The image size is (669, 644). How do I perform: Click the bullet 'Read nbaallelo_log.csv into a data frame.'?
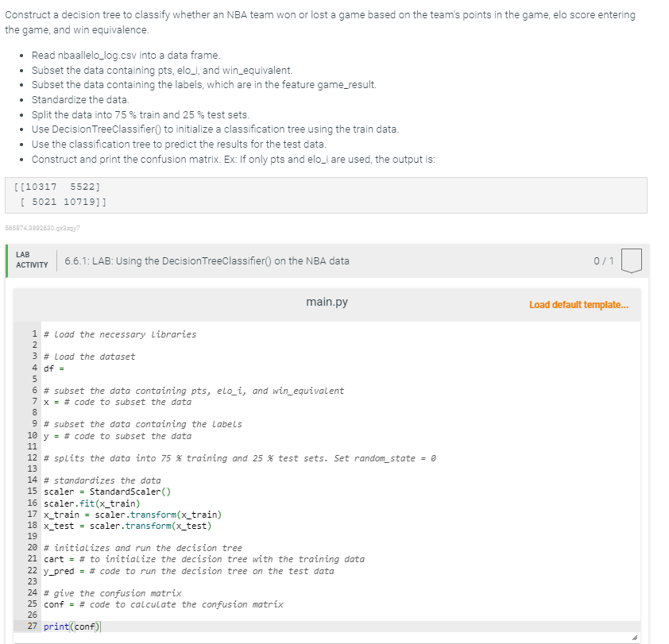(x=126, y=56)
